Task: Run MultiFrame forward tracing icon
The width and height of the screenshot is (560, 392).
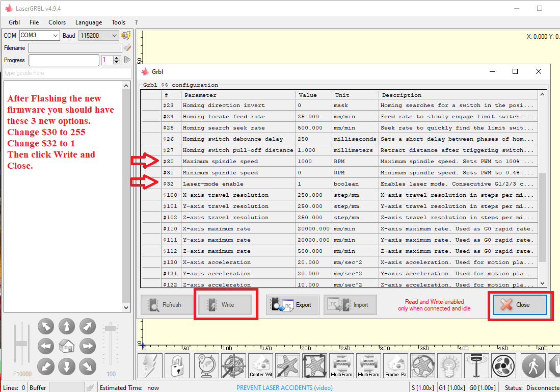Action: (341, 365)
